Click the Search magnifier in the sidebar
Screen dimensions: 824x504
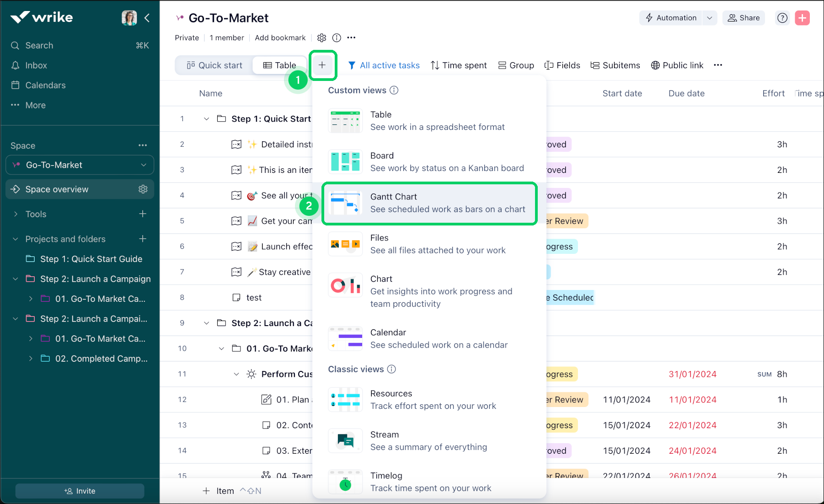pos(15,45)
